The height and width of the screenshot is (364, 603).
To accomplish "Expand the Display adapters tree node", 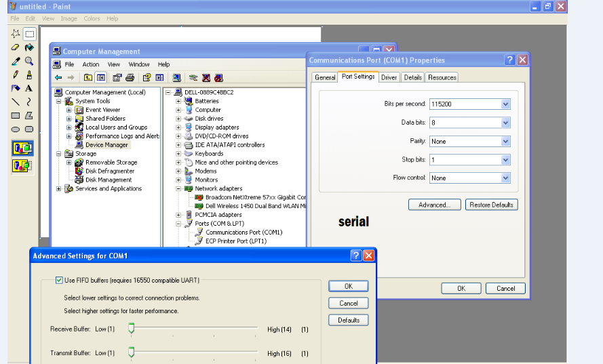I will click(x=178, y=127).
